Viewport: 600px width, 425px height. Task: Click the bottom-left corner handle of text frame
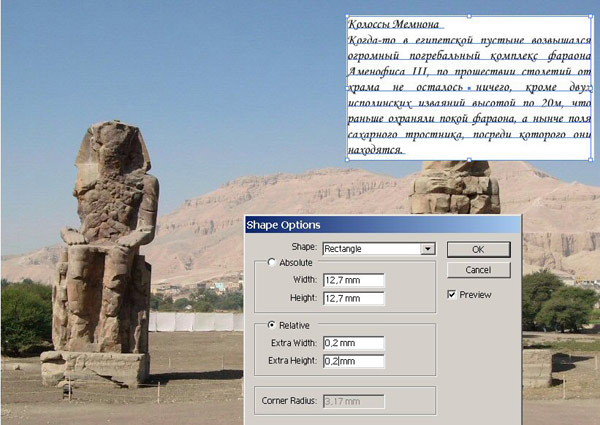pos(347,160)
